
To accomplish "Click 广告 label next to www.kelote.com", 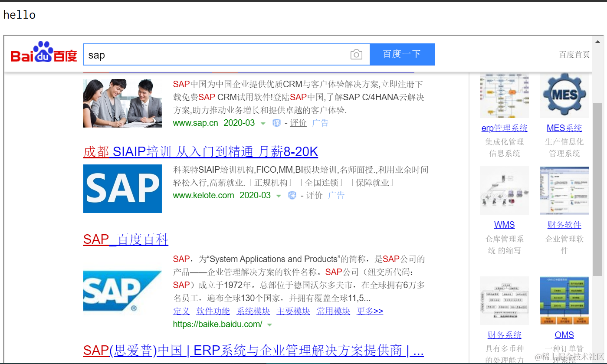I will click(x=336, y=196).
